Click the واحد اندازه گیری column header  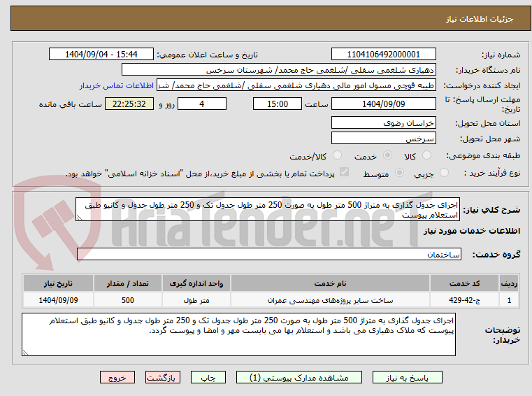click(196, 283)
